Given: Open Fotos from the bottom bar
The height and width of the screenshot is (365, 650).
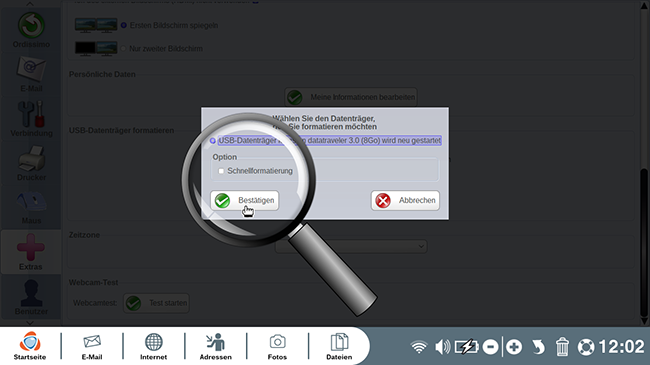Looking at the screenshot, I should click(x=277, y=346).
